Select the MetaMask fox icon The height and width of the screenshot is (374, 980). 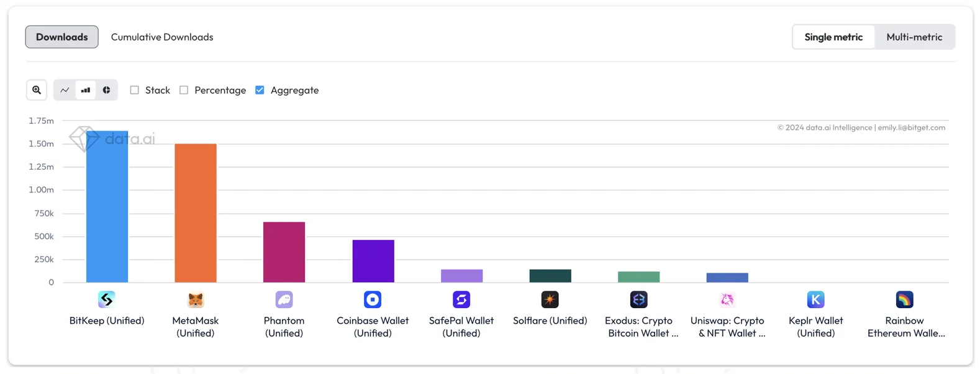point(195,299)
